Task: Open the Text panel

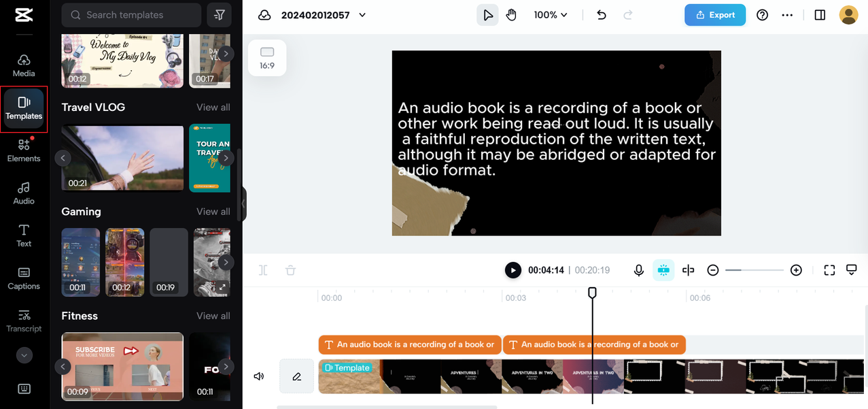Action: (24, 235)
